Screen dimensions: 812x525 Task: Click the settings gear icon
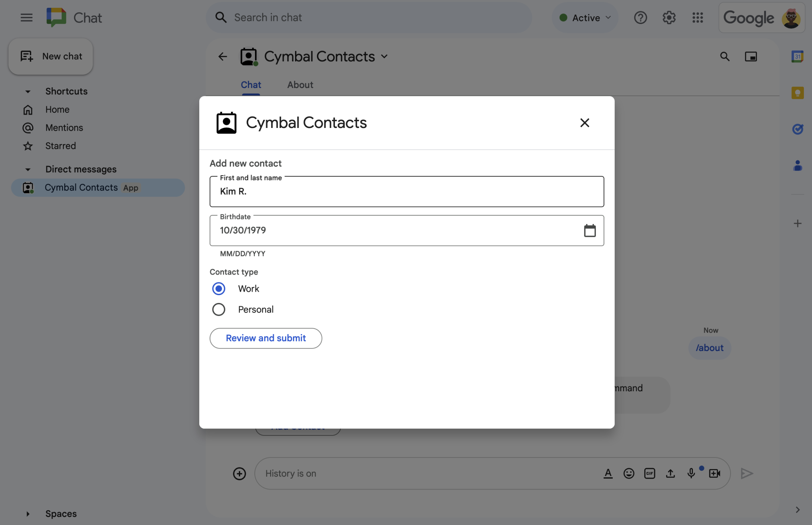[x=669, y=17]
